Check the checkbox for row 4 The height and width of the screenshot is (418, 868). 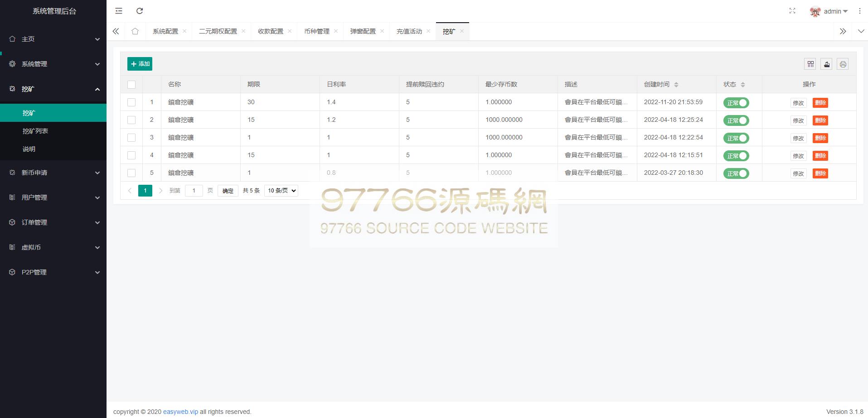(x=131, y=155)
